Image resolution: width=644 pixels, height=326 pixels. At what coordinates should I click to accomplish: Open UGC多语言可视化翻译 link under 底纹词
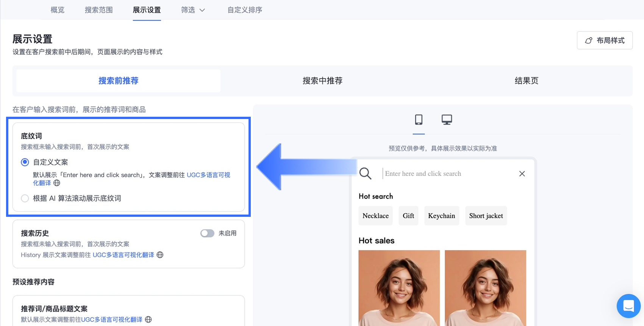[208, 175]
